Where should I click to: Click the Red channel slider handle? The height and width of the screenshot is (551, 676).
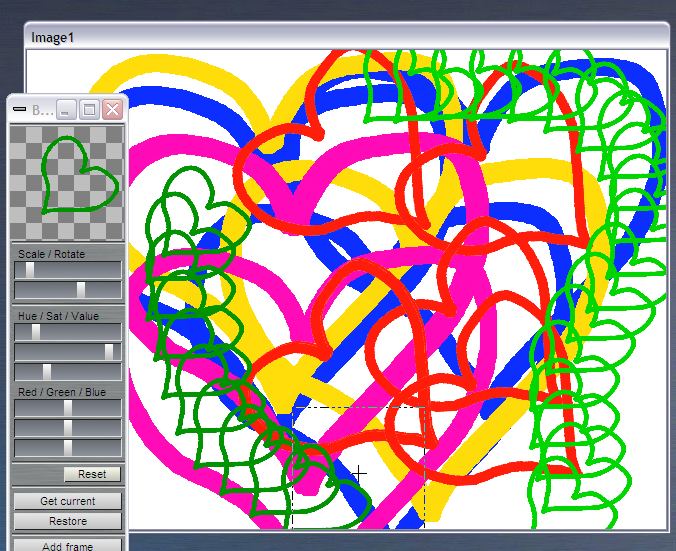(x=68, y=408)
